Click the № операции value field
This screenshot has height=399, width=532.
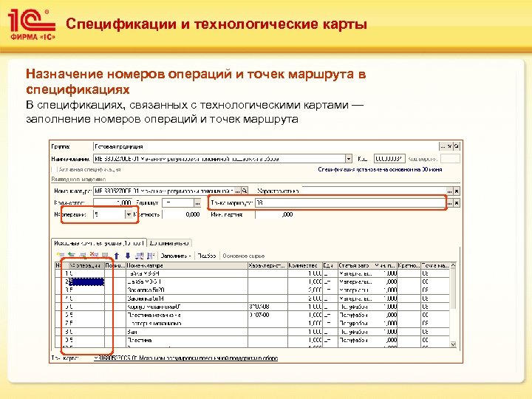[x=109, y=214]
